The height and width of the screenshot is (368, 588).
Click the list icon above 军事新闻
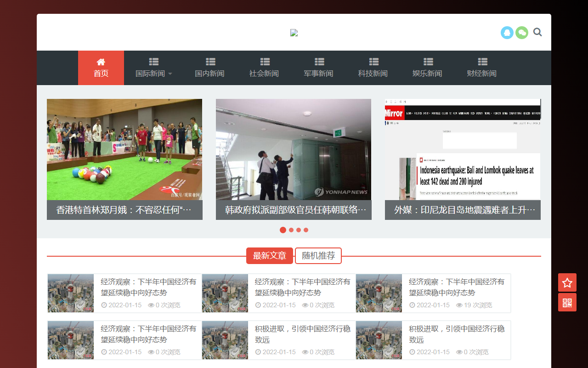point(320,62)
